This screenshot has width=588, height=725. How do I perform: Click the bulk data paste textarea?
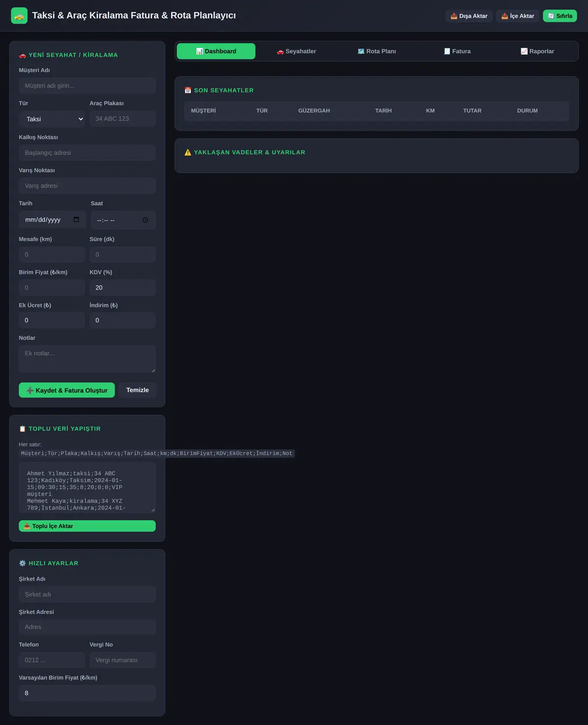[87, 487]
